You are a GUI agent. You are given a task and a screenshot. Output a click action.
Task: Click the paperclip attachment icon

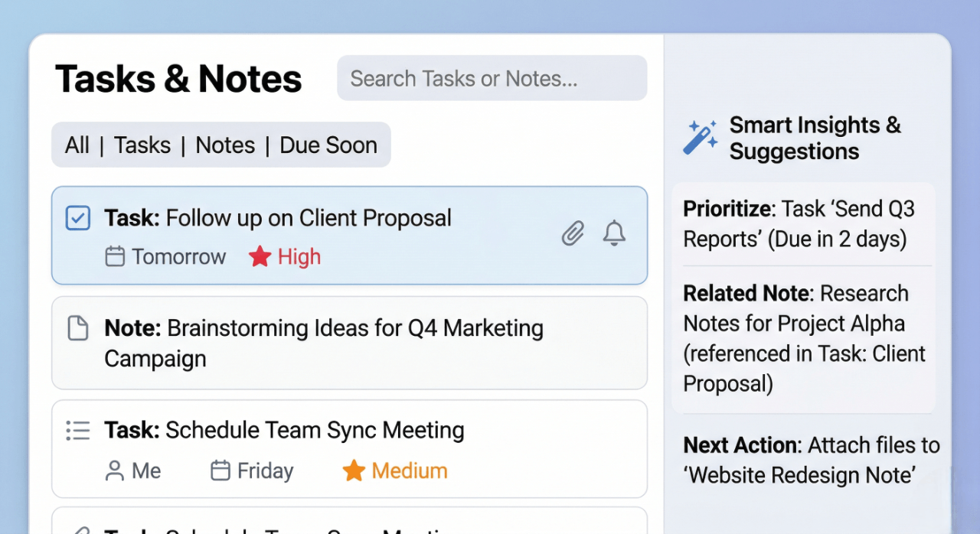[x=573, y=233]
